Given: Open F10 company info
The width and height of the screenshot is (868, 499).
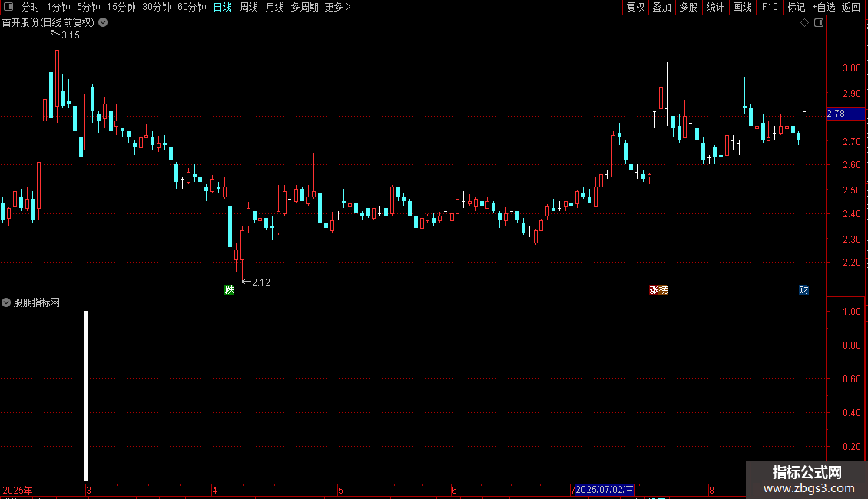Looking at the screenshot, I should pos(770,7).
